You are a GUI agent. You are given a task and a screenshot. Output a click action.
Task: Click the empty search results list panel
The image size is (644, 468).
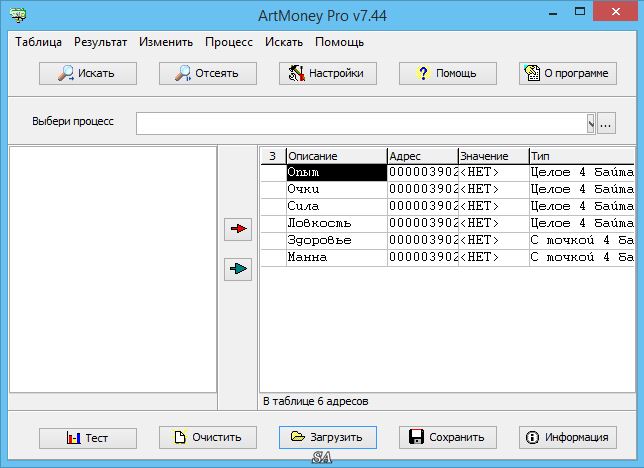113,269
